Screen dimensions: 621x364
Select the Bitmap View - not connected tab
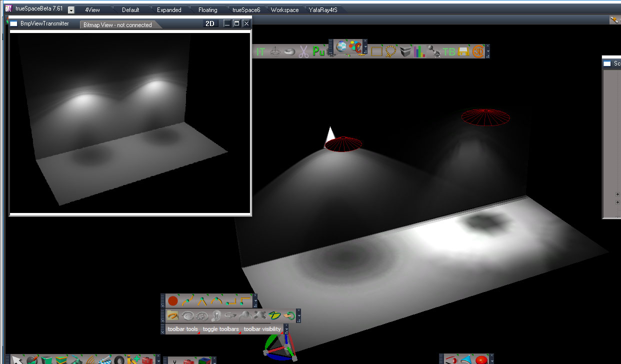117,24
